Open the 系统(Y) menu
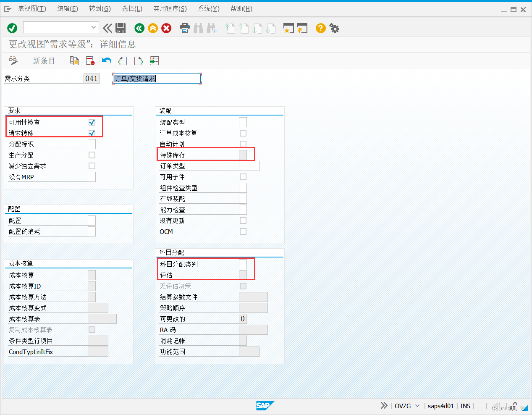The height and width of the screenshot is (415, 532). (x=208, y=8)
